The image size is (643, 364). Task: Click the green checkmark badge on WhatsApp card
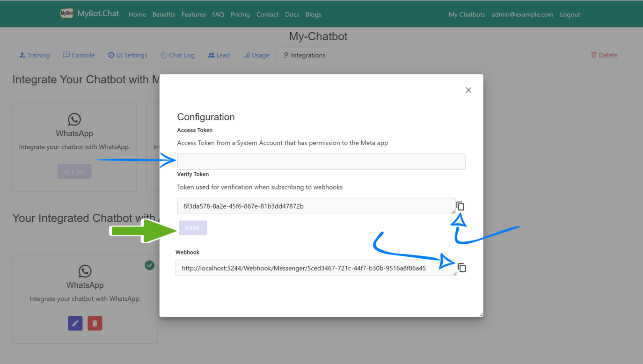pyautogui.click(x=149, y=265)
